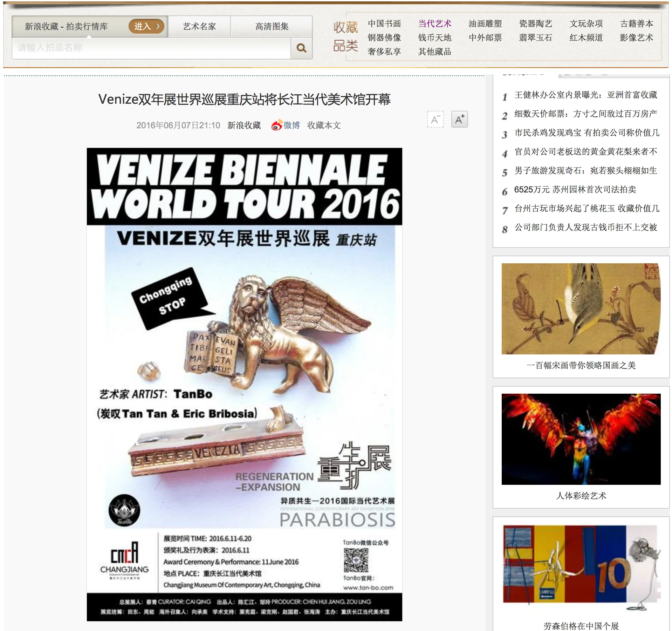The height and width of the screenshot is (631, 672).
Task: Open 中外邮票 category
Action: [485, 38]
